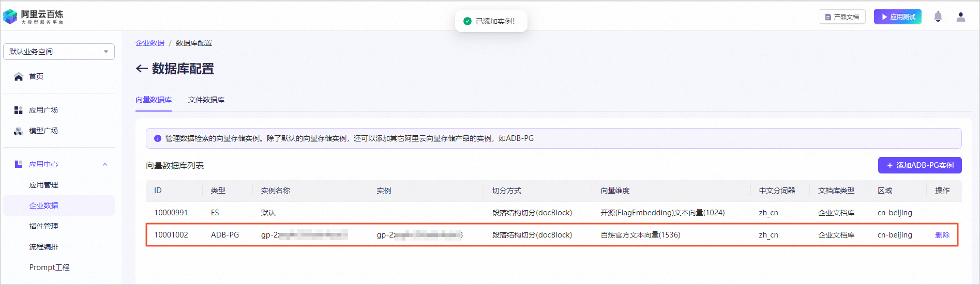Click 删除 for the ADB-PG row
Screen dimensions: 980x285
click(942, 235)
